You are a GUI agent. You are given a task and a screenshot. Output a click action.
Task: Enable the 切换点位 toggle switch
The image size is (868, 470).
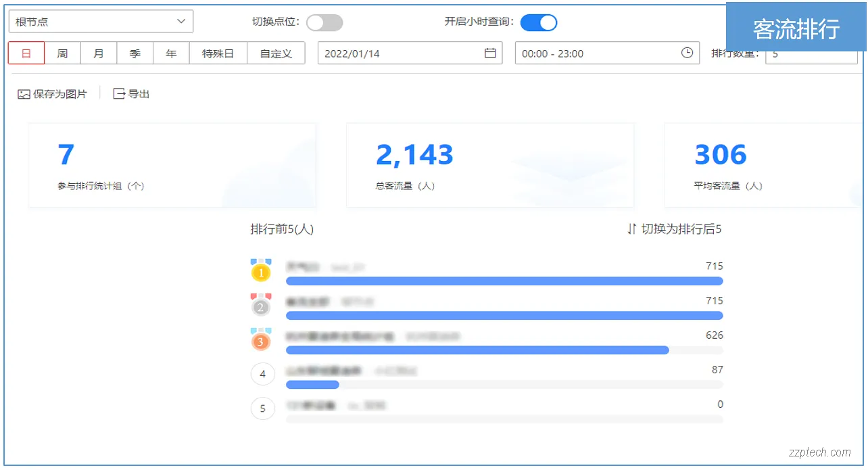click(324, 22)
